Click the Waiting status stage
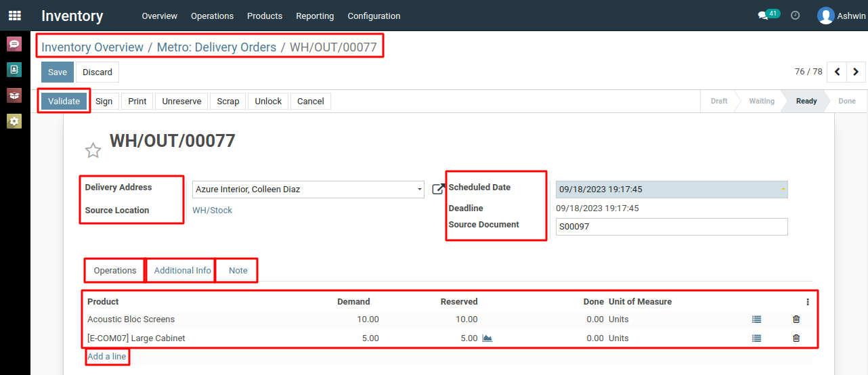This screenshot has height=375, width=868. coord(761,101)
